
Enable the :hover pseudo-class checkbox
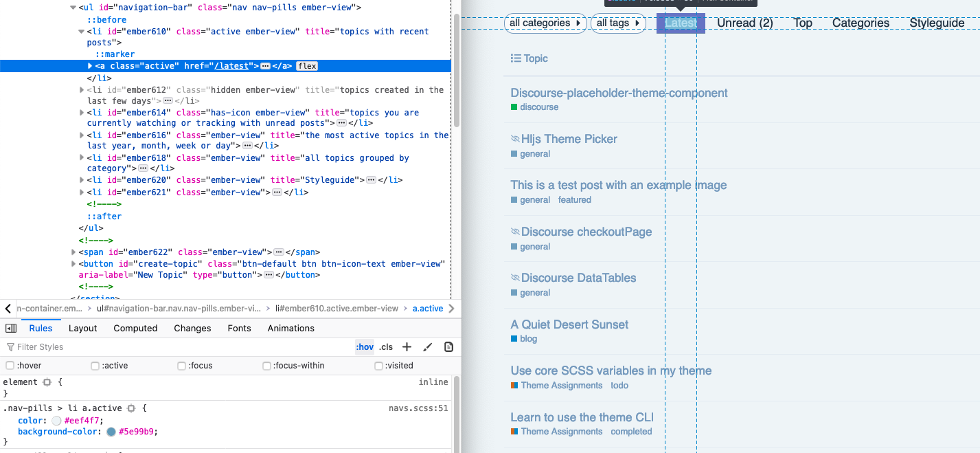click(x=10, y=366)
